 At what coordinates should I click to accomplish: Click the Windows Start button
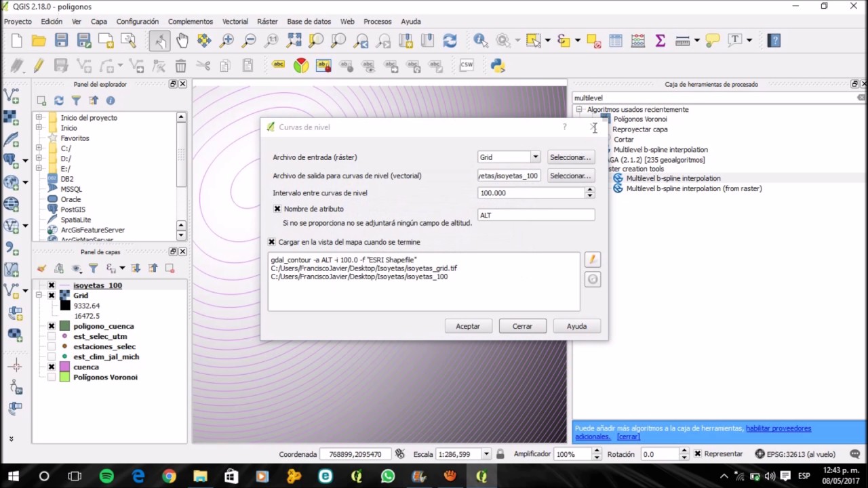pos(14,476)
